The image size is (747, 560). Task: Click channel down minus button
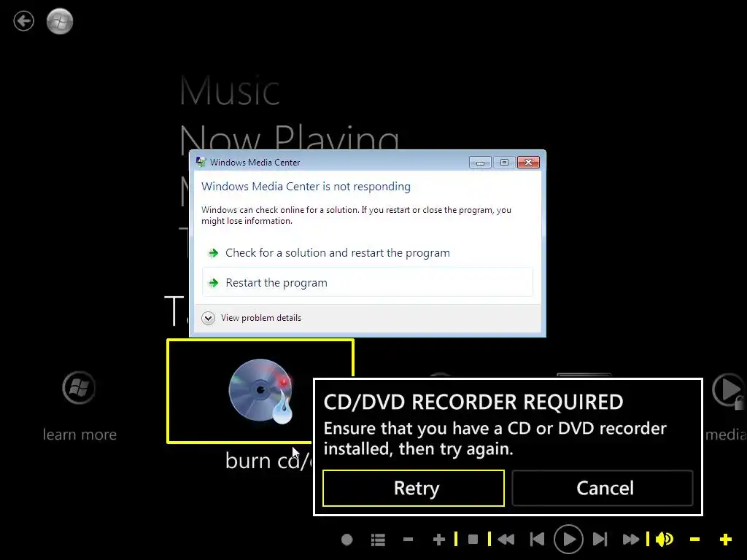coord(408,540)
